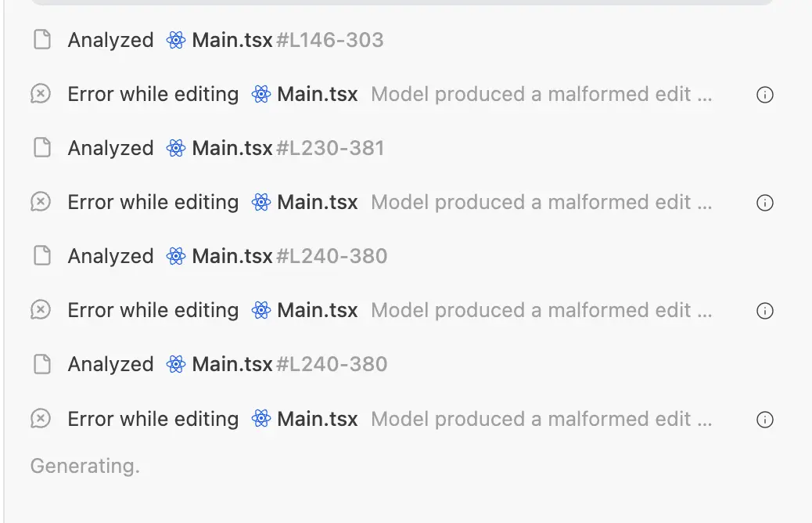Open Main.tsx in the last editing error row
The width and height of the screenshot is (812, 523).
pos(317,419)
